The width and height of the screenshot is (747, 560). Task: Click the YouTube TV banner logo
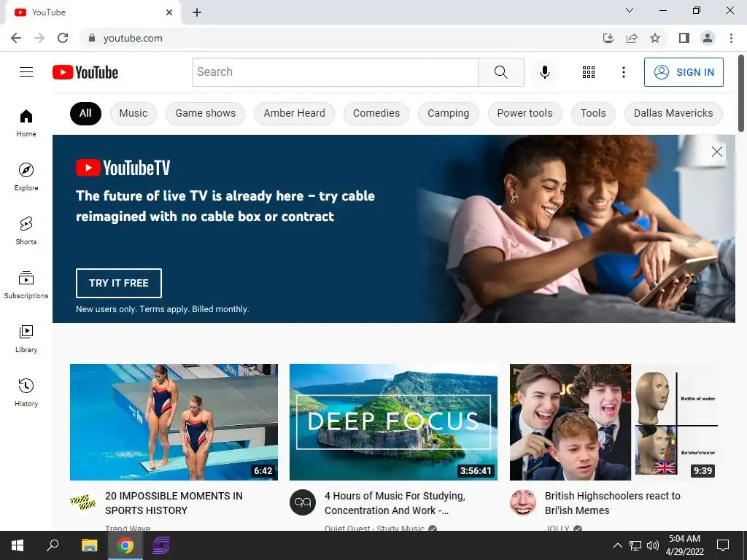123,168
